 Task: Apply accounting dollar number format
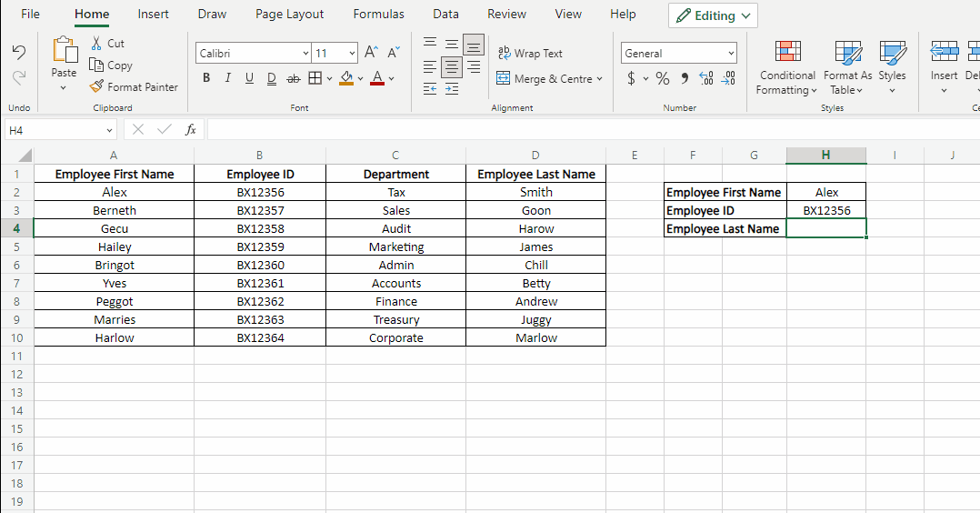[631, 78]
